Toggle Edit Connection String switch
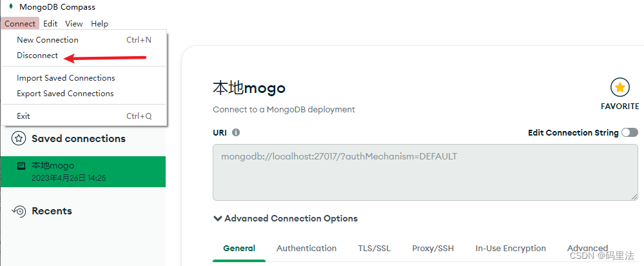 click(x=629, y=132)
